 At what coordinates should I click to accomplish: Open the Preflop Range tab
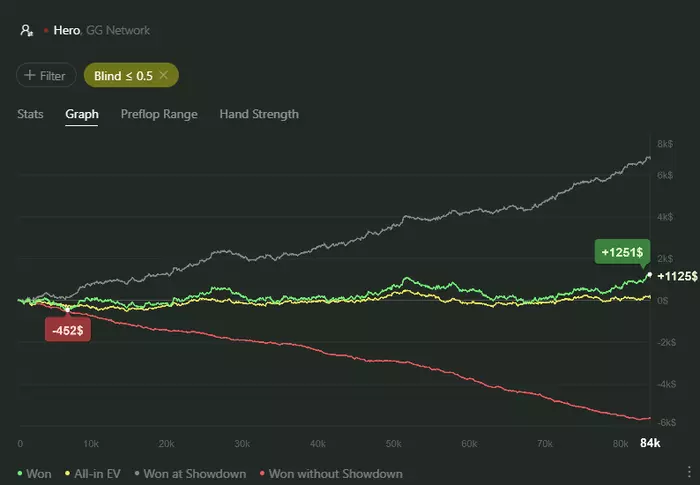click(159, 114)
